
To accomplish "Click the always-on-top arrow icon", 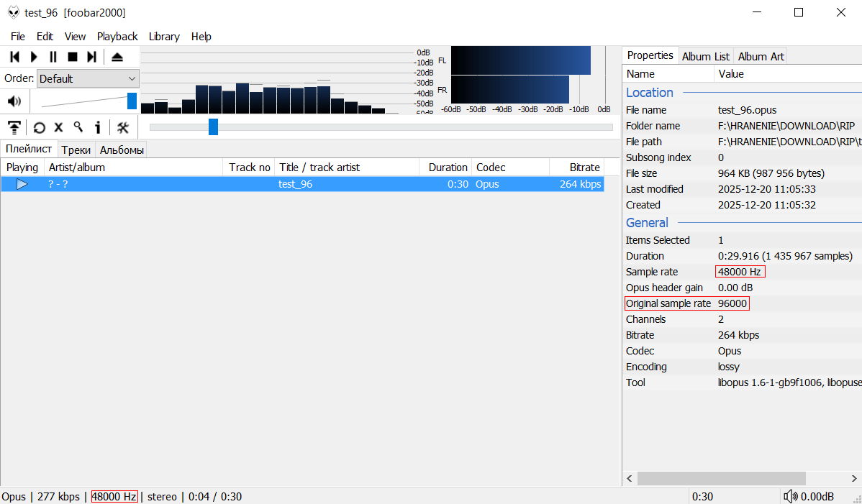I will 14,127.
